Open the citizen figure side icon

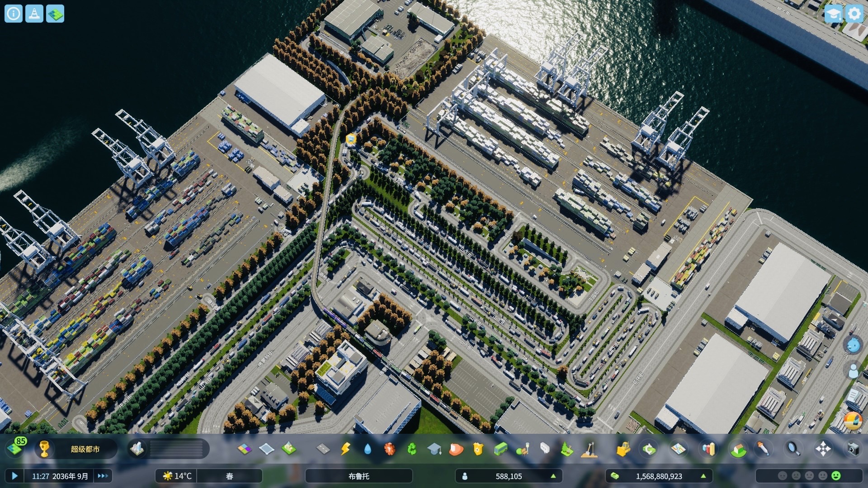click(x=853, y=371)
